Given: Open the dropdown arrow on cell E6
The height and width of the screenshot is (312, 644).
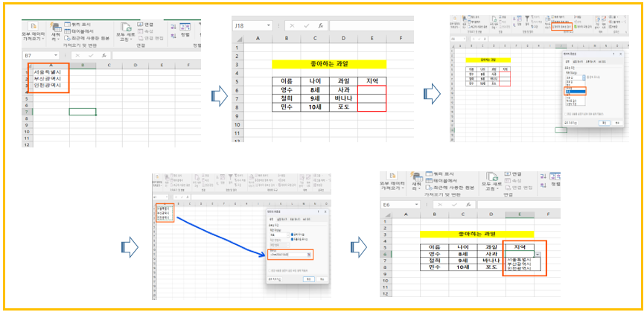Looking at the screenshot, I should 538,254.
